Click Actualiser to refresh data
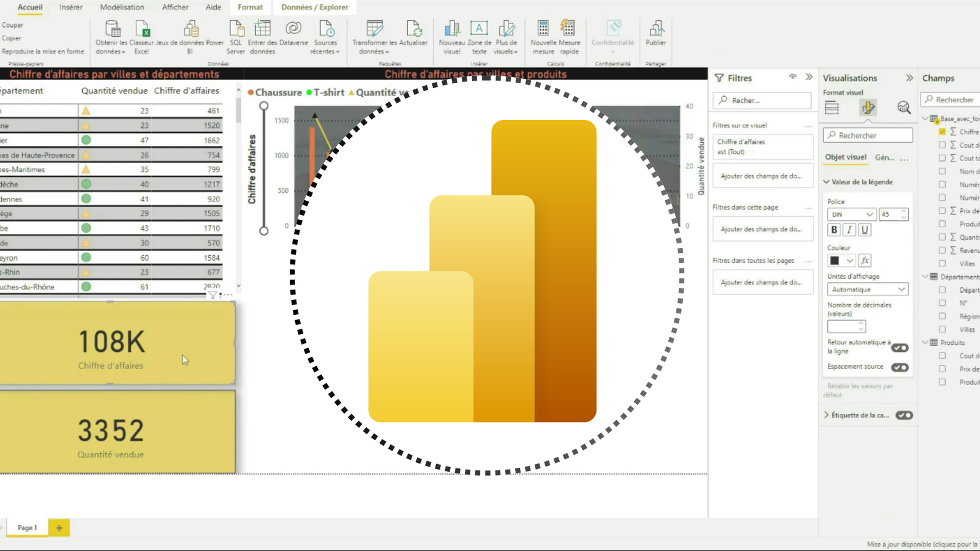 pyautogui.click(x=415, y=37)
